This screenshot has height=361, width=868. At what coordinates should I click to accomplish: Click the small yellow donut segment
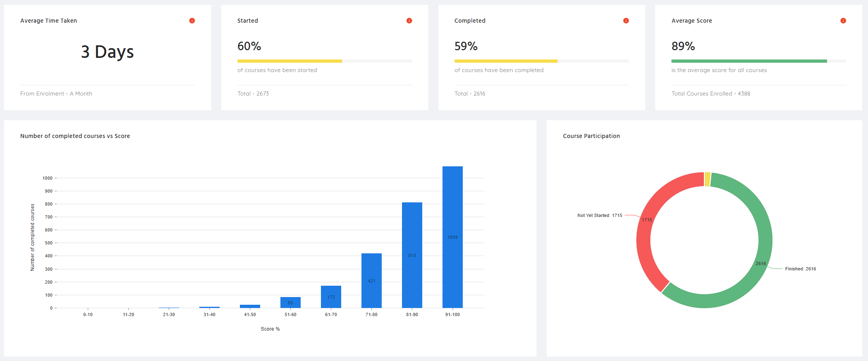tap(708, 179)
